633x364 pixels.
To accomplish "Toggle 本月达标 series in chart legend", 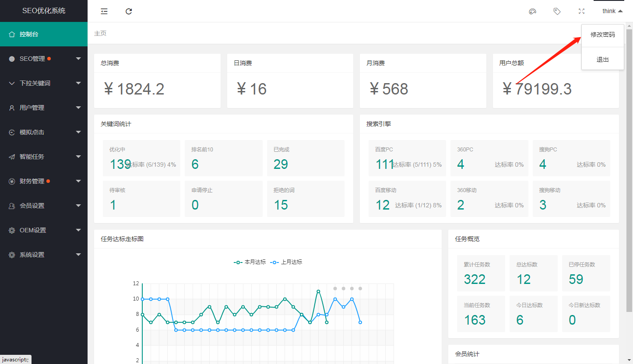I will coord(250,262).
